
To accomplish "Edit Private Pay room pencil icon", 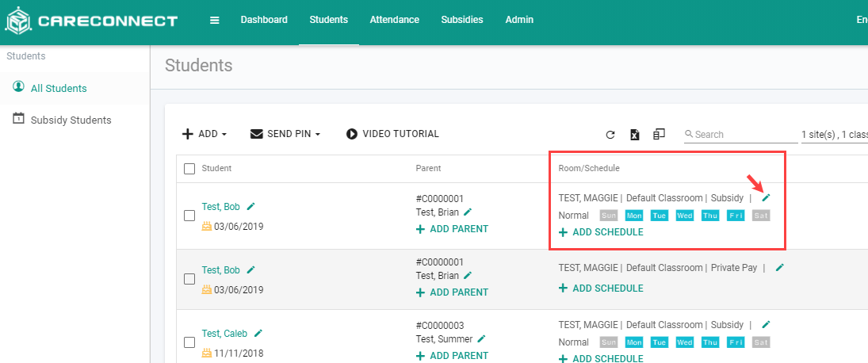I will pos(779,267).
